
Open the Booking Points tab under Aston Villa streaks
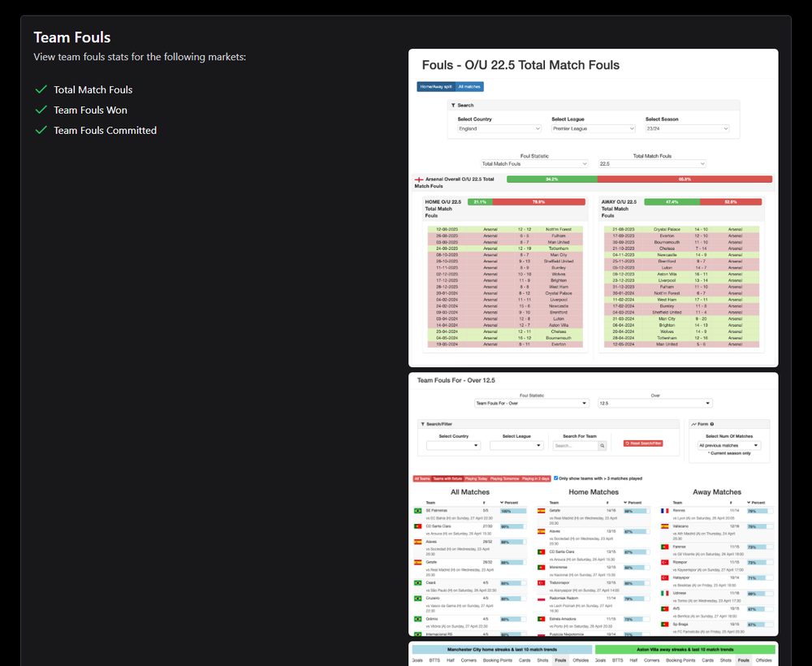tap(680, 660)
